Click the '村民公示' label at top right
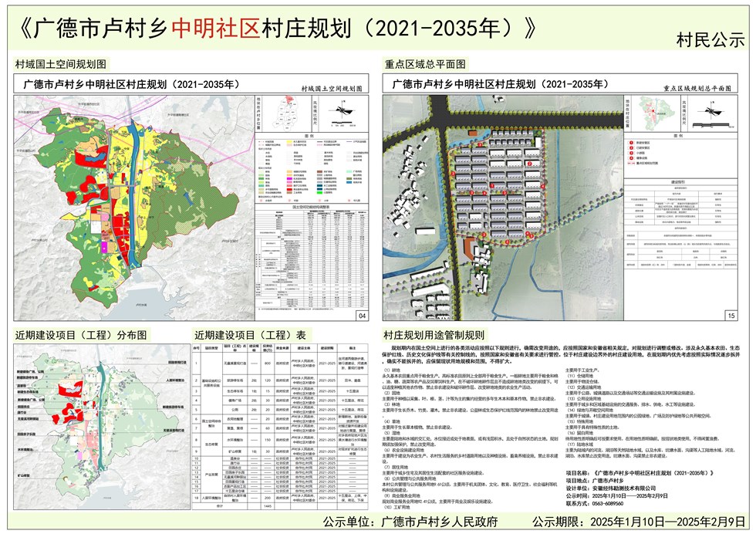This screenshot has height=534, width=756. [710, 40]
